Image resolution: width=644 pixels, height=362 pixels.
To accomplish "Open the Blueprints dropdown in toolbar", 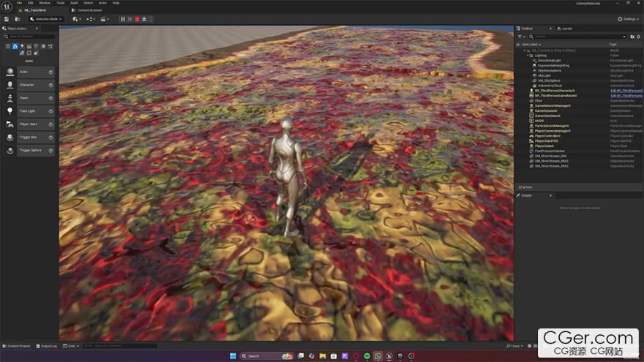I will (90, 19).
